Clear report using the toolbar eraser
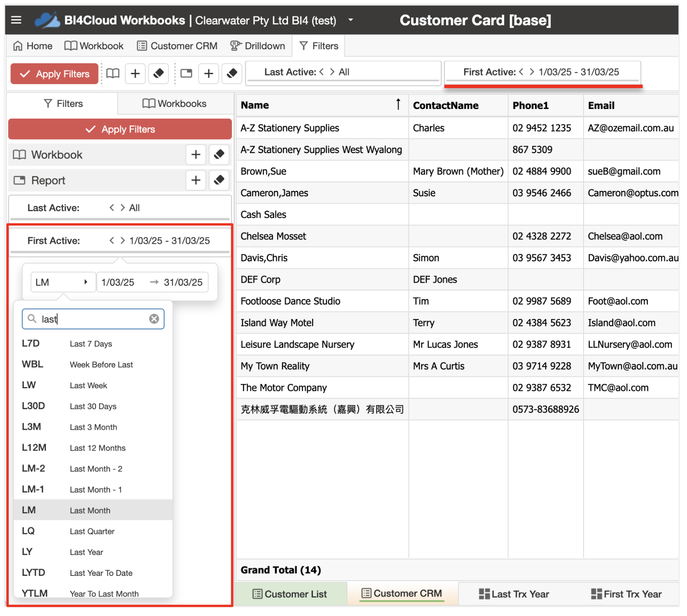Viewport: 687px width, 616px height. click(232, 73)
